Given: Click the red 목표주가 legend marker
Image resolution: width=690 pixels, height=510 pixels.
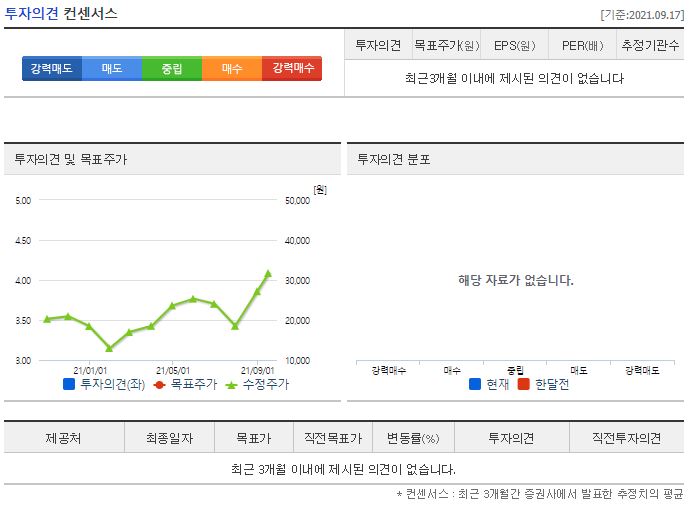Looking at the screenshot, I should [159, 385].
